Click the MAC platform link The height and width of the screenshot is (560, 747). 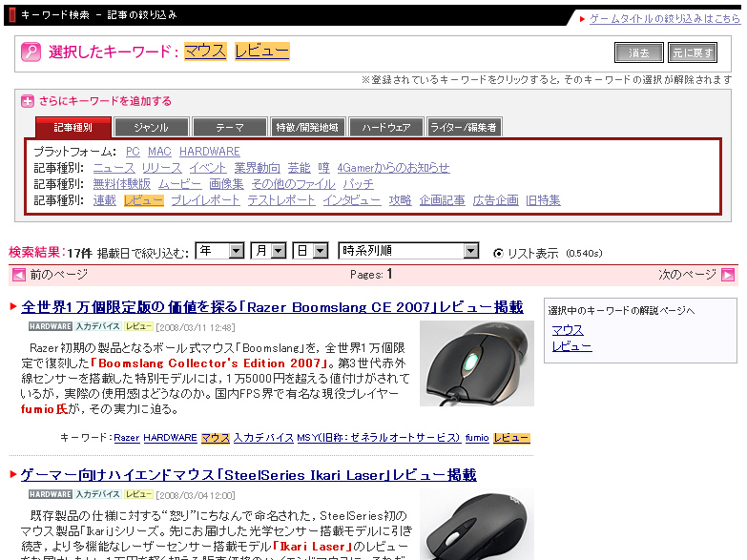(x=159, y=152)
